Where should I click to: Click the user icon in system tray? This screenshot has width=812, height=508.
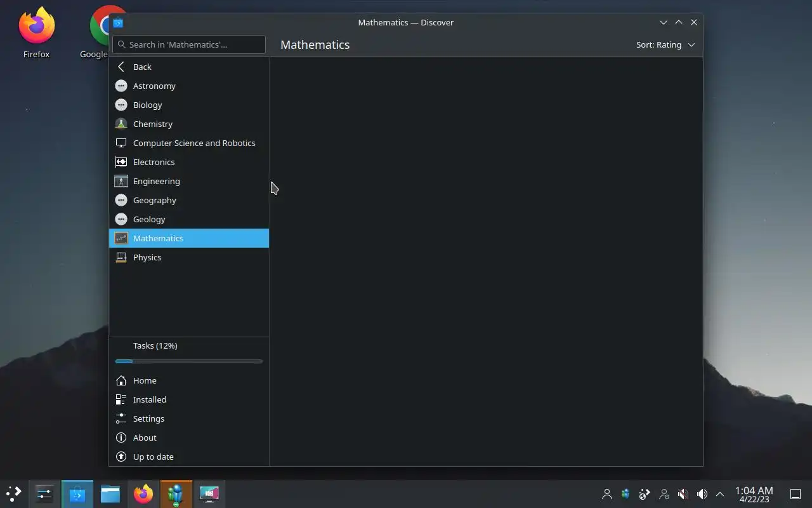click(x=607, y=494)
